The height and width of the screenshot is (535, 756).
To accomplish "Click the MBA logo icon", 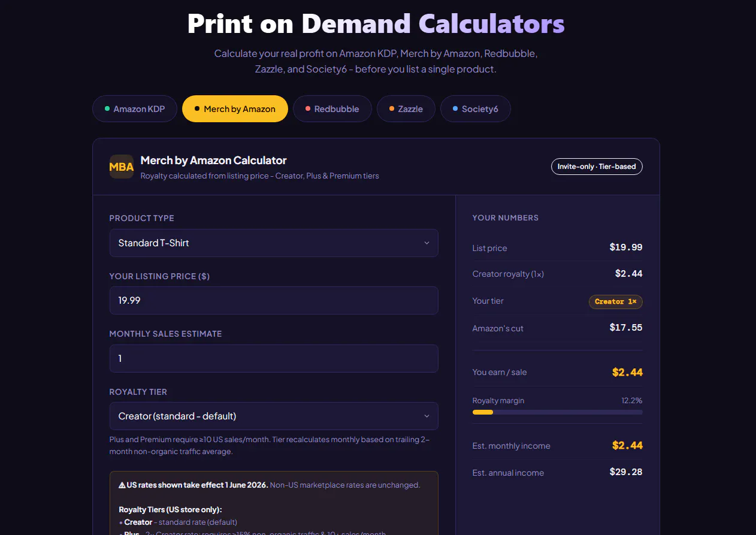I will click(122, 167).
